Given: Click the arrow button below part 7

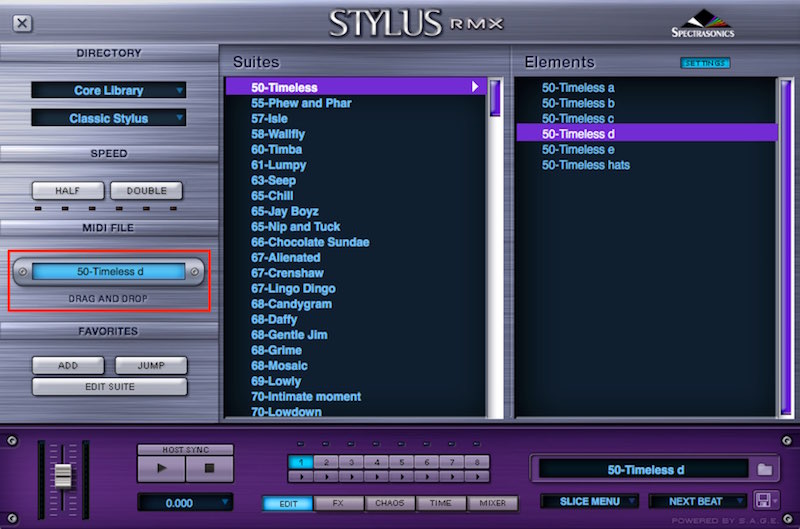Looking at the screenshot, I should (x=452, y=477).
